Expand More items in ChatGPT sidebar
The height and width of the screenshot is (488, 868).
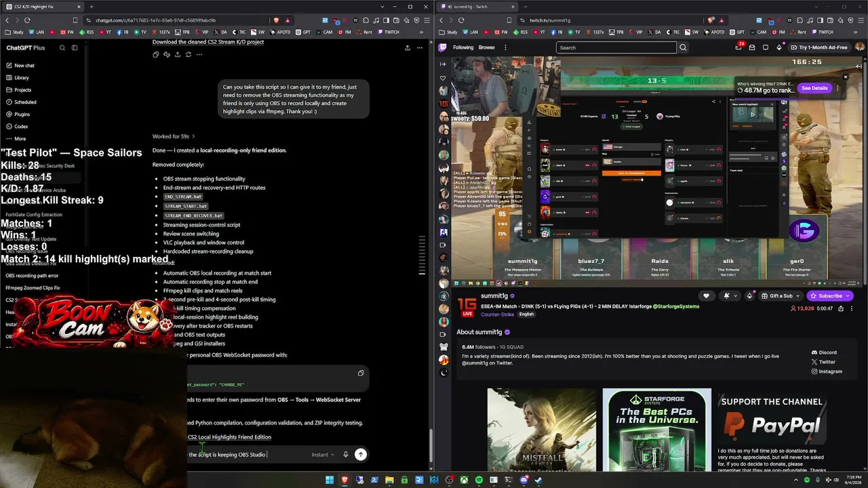point(20,139)
